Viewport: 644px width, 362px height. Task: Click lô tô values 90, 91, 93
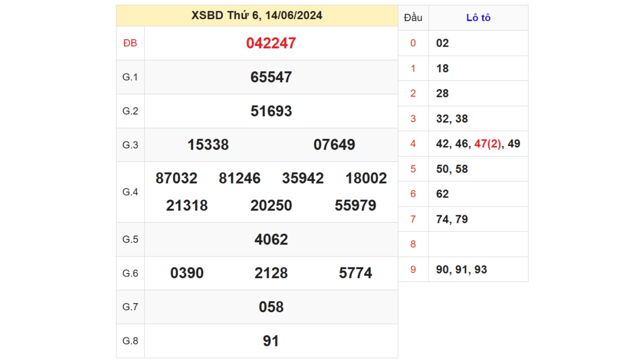pos(461,269)
